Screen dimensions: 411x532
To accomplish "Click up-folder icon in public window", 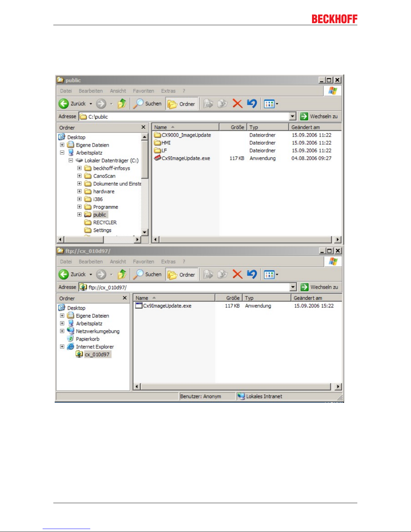I will (122, 104).
